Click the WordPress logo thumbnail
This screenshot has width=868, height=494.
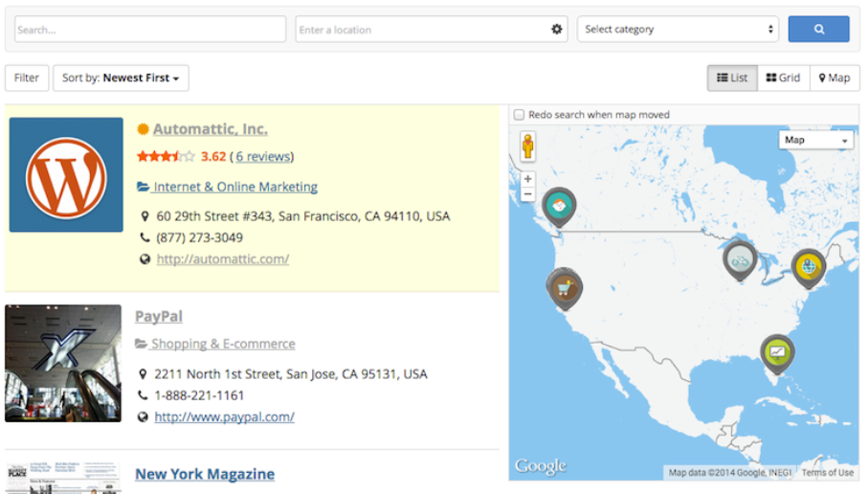click(x=66, y=174)
